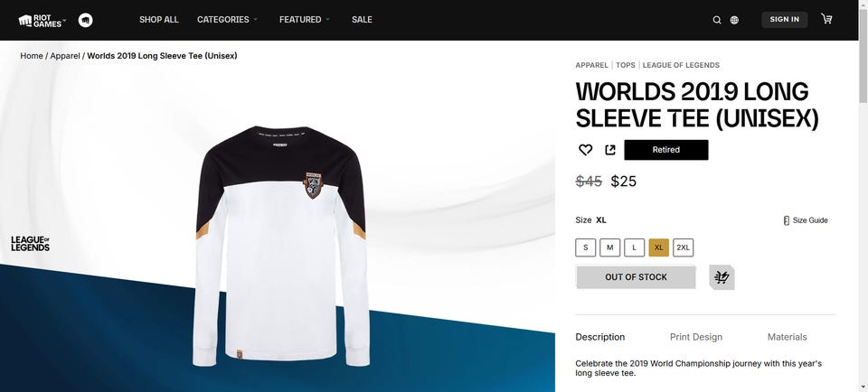Select size 2XL
This screenshot has height=392, width=868.
(684, 247)
